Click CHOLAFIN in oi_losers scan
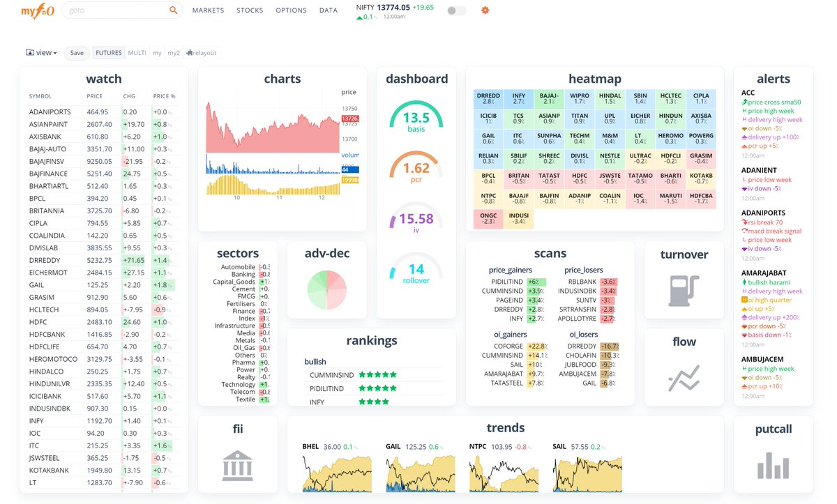The image size is (837, 504). pos(582,356)
